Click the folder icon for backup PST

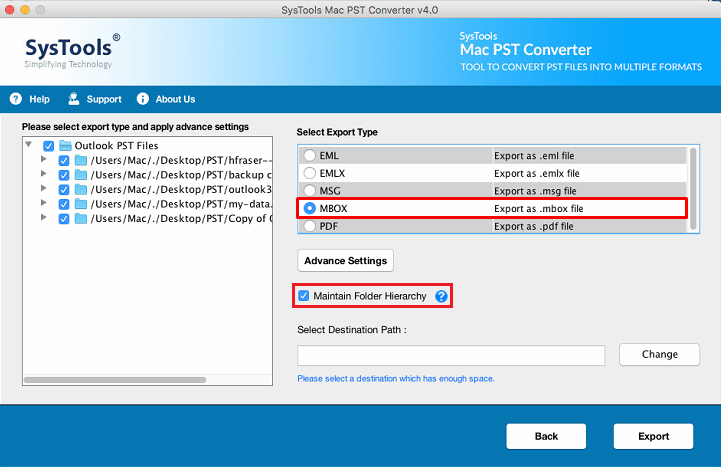point(81,175)
